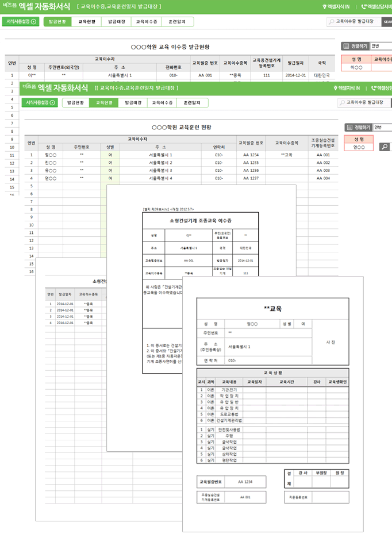This screenshot has width=392, height=553.
Task: Click the phone icon in the topmost header
Action: click(x=364, y=7)
